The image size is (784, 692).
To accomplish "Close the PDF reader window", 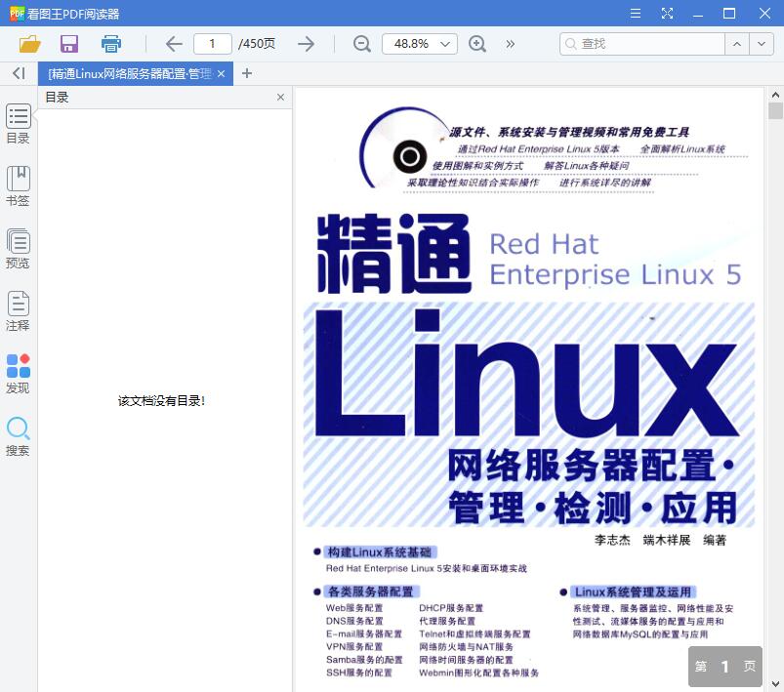I will 764,14.
